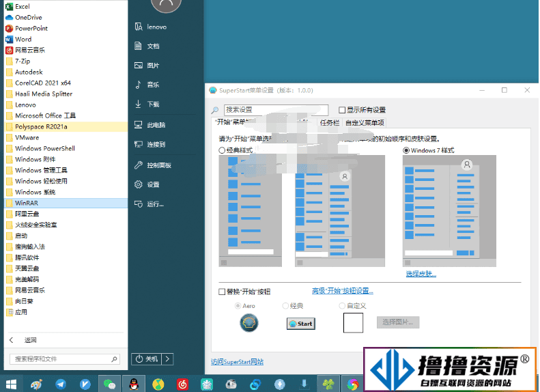
Task: Open 图片 in the start menu
Action: tap(147, 66)
